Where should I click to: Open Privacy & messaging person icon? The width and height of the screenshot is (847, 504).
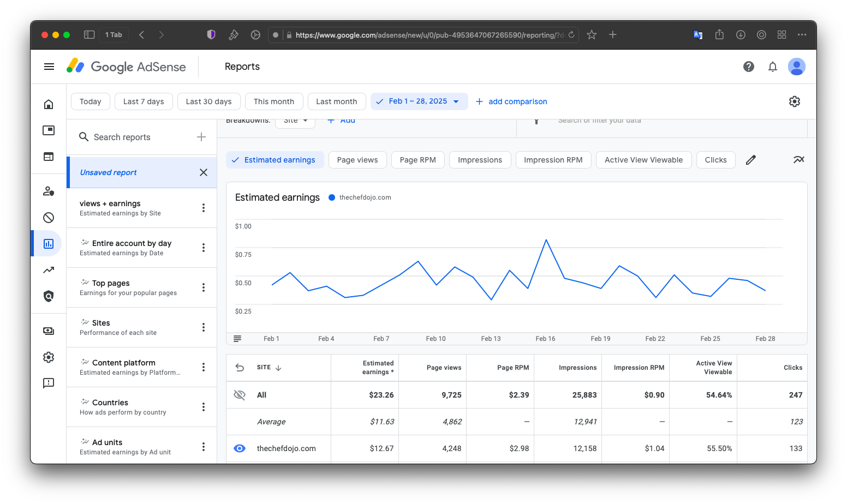[x=49, y=191]
